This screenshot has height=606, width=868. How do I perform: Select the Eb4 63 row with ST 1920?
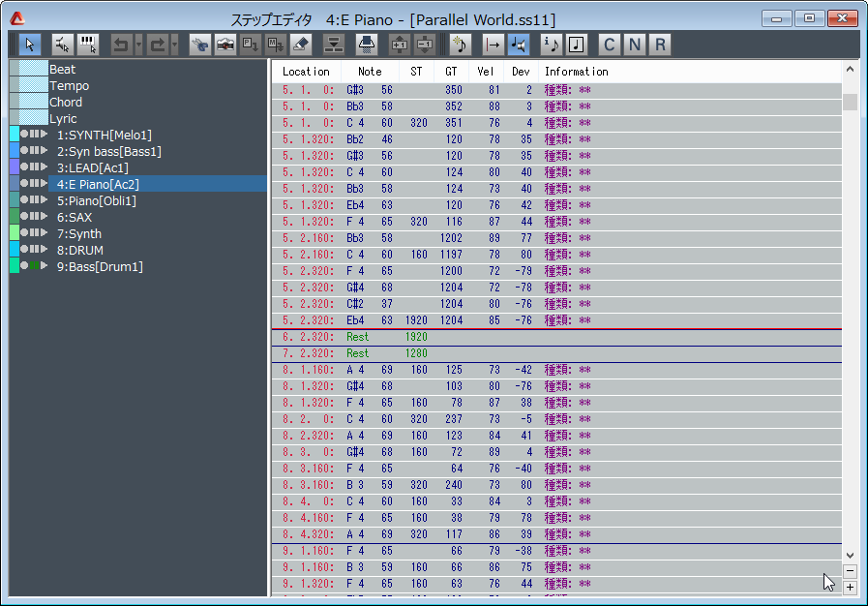[556, 320]
